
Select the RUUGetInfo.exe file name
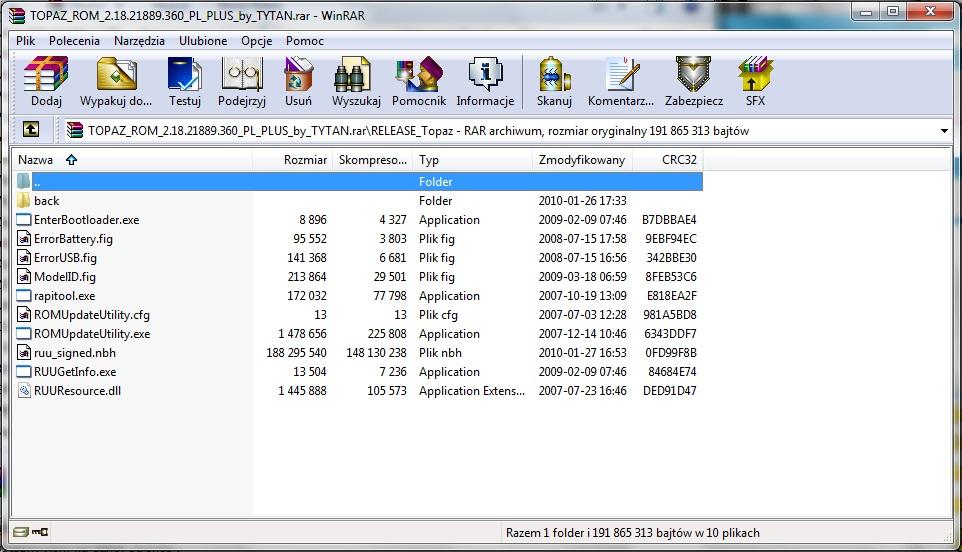point(75,372)
